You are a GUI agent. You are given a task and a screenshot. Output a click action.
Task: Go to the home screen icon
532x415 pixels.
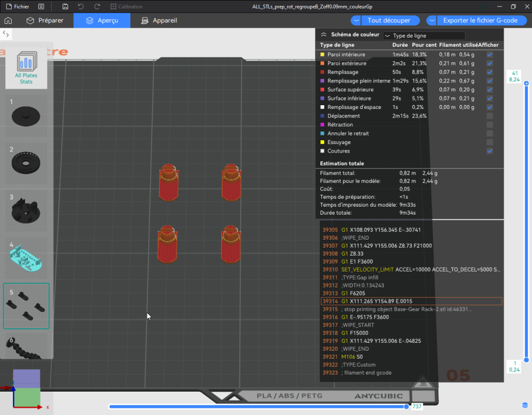click(8, 20)
